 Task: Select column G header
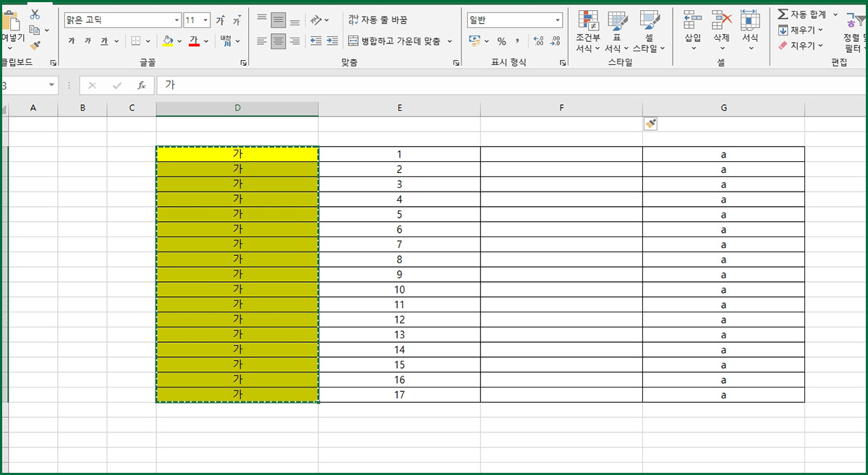[723, 108]
